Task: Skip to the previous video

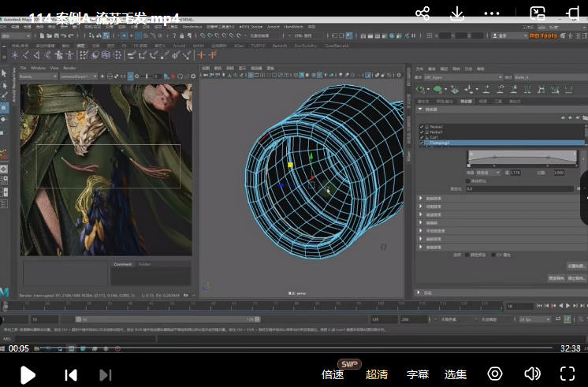Action: click(x=71, y=374)
